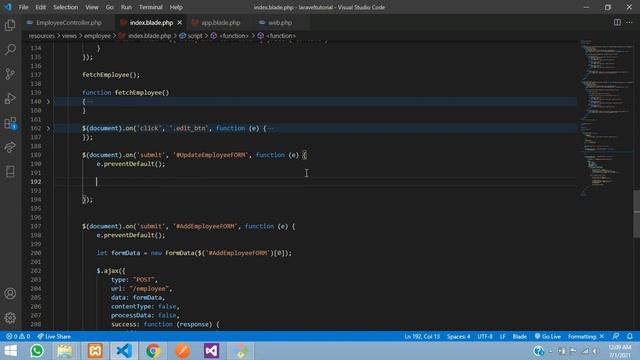This screenshot has height=360, width=640.
Task: Place cursor on line 190 e.preventDefault()
Action: click(131, 164)
